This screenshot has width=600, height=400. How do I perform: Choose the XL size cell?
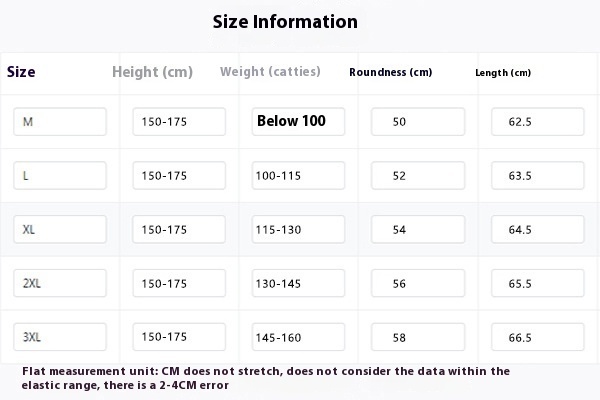tap(60, 229)
